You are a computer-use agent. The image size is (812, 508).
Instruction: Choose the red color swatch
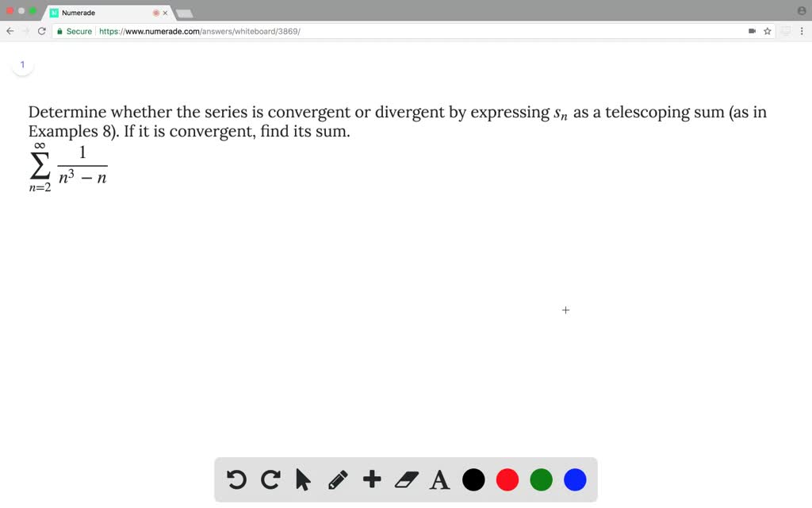[507, 479]
